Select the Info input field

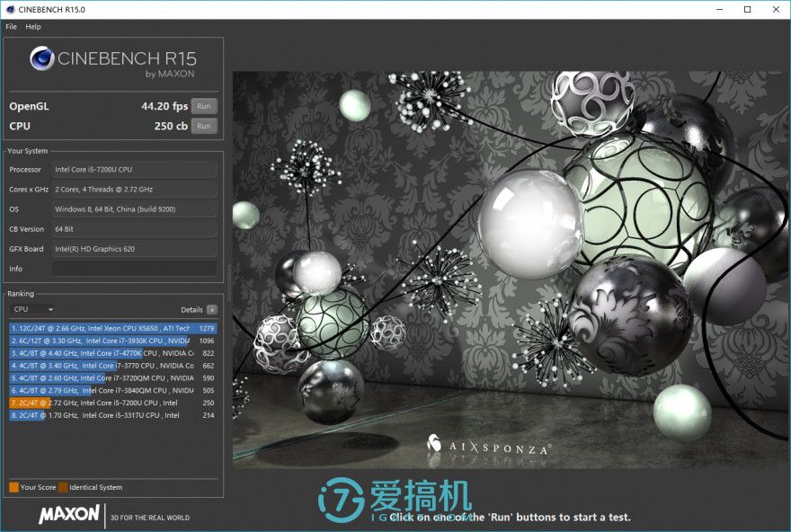click(x=135, y=269)
